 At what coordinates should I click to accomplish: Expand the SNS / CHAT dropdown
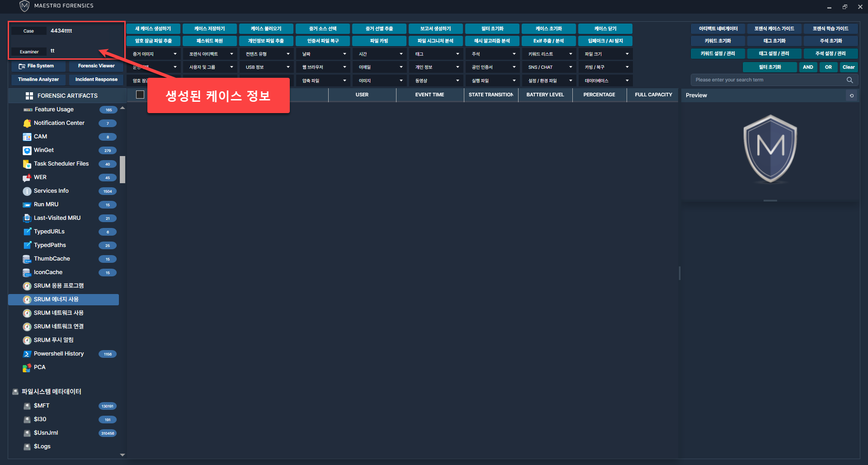tap(549, 67)
